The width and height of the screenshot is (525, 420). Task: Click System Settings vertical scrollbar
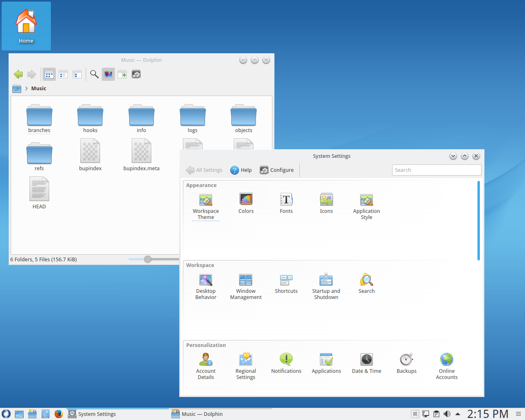coord(478,221)
